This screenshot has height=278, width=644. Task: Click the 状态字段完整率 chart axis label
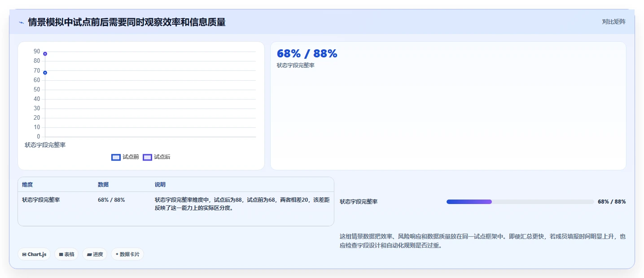coord(45,145)
